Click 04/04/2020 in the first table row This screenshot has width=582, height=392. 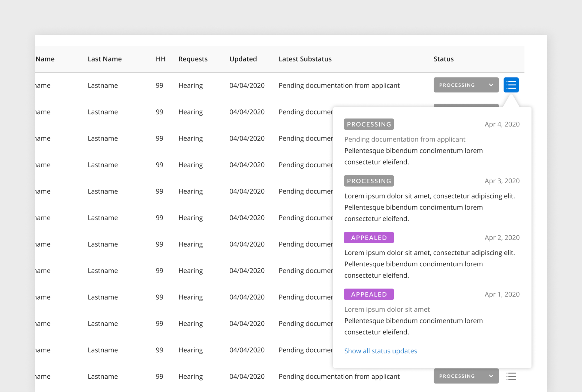[x=247, y=85]
